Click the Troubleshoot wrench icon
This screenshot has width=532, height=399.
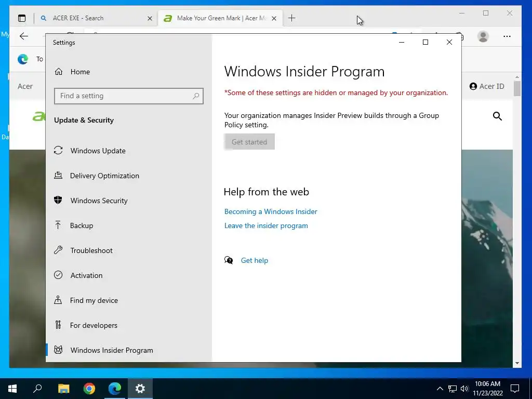click(x=58, y=250)
